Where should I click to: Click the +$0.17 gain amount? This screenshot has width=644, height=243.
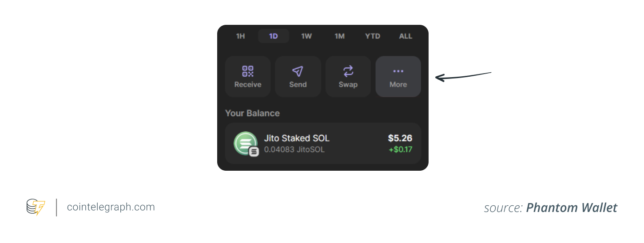(x=401, y=149)
